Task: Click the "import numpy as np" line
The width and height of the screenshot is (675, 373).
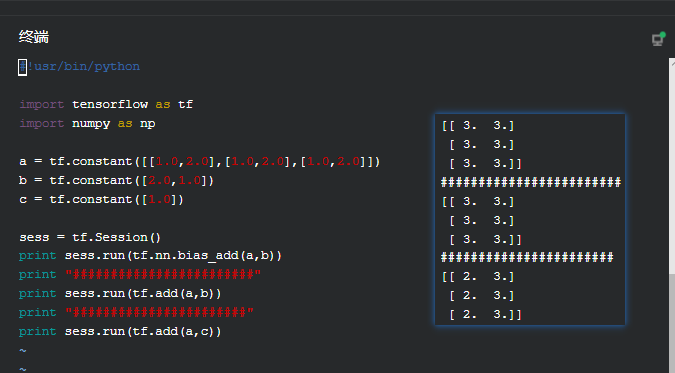Action: 87,124
